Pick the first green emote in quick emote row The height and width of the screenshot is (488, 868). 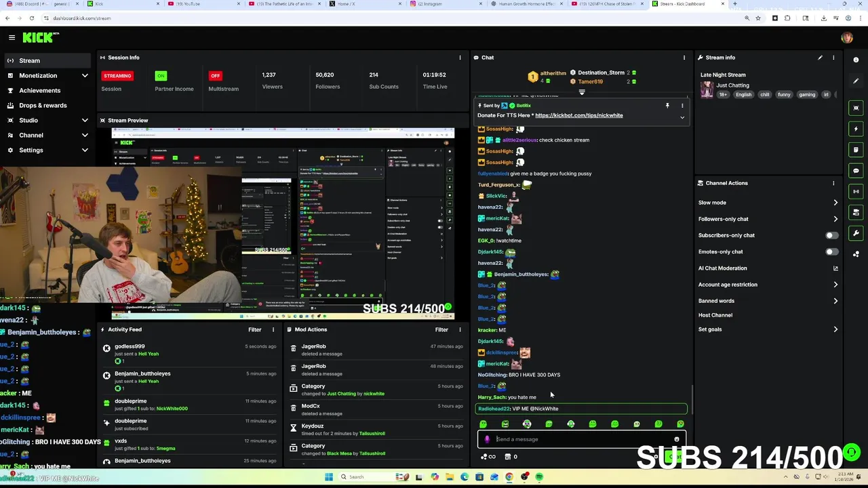coord(483,424)
